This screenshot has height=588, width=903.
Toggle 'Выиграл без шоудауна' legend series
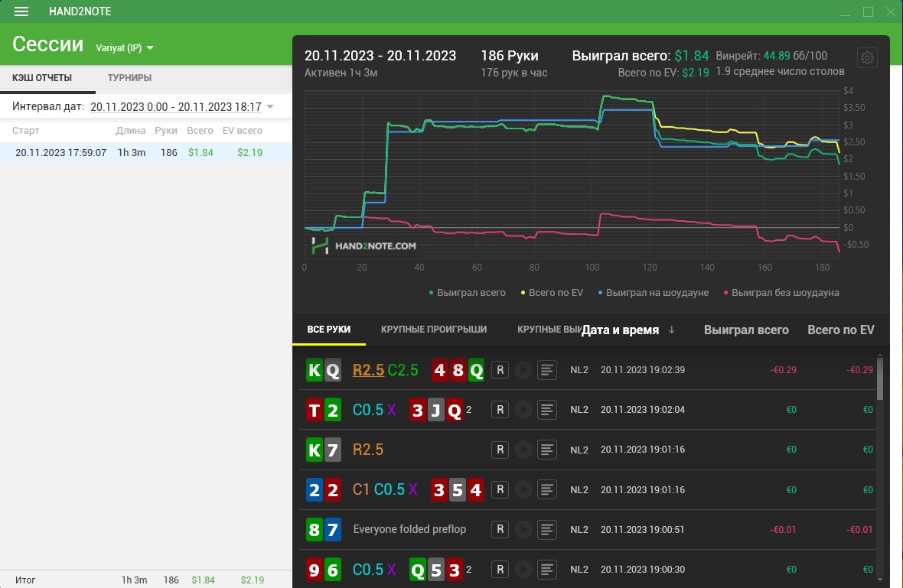[781, 293]
